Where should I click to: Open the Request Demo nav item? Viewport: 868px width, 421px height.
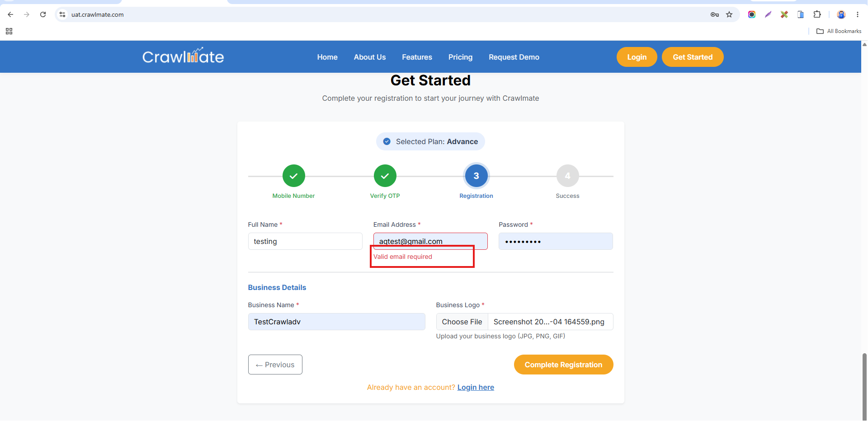(514, 57)
